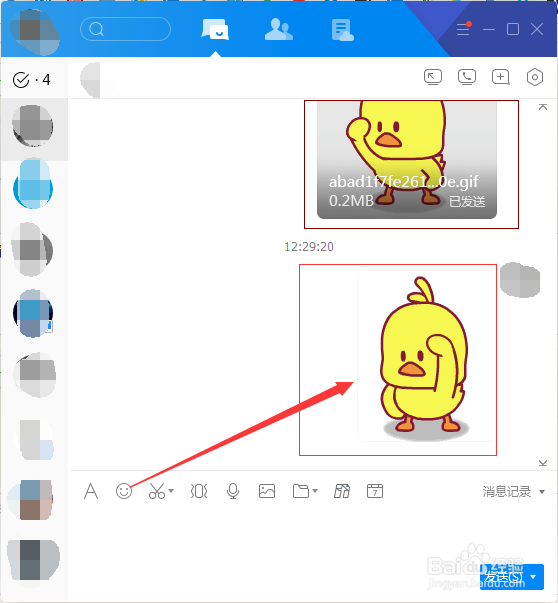Select the light blue avatar conversation
Viewport: 558px width, 603px height.
pos(33,184)
